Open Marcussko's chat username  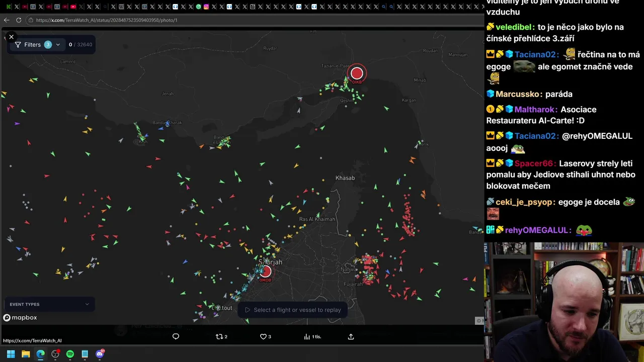[518, 94]
